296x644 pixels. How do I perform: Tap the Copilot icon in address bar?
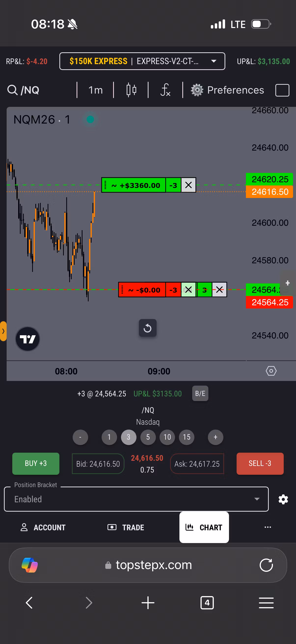click(x=30, y=565)
